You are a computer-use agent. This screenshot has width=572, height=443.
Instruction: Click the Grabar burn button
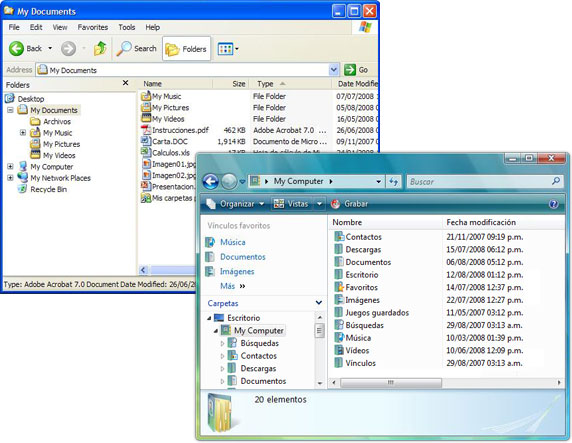point(349,204)
